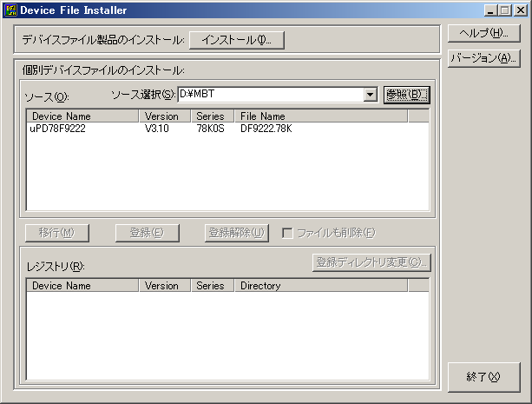Image resolution: width=532 pixels, height=404 pixels.
Task: Open ヘルプ(H)... help button
Action: pyautogui.click(x=483, y=33)
